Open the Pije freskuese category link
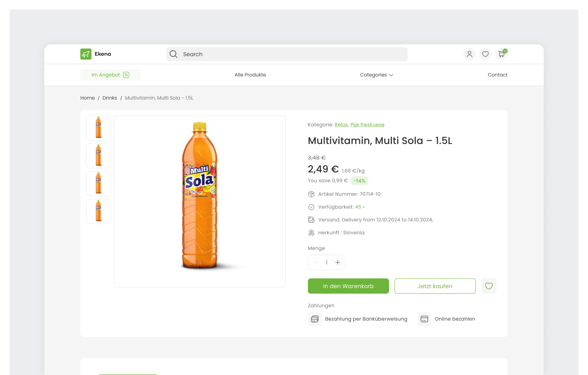 (367, 125)
